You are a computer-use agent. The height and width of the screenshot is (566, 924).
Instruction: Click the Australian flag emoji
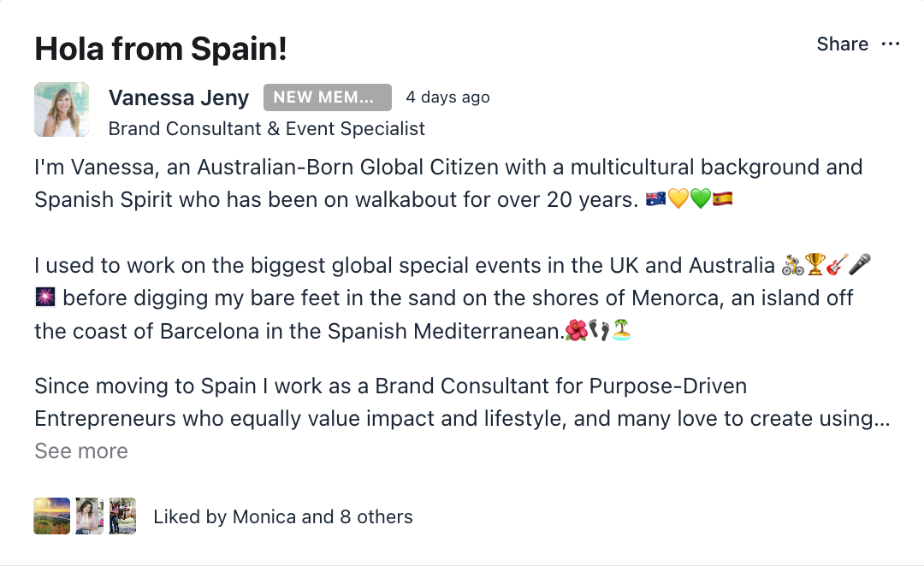(656, 200)
